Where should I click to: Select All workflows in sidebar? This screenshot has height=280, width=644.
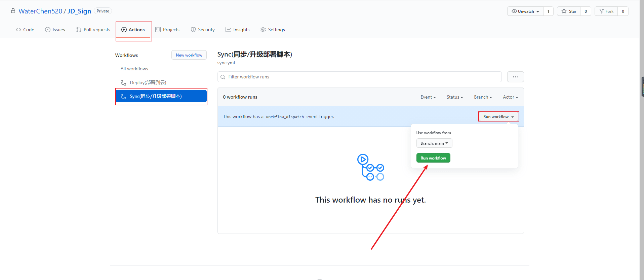(134, 69)
